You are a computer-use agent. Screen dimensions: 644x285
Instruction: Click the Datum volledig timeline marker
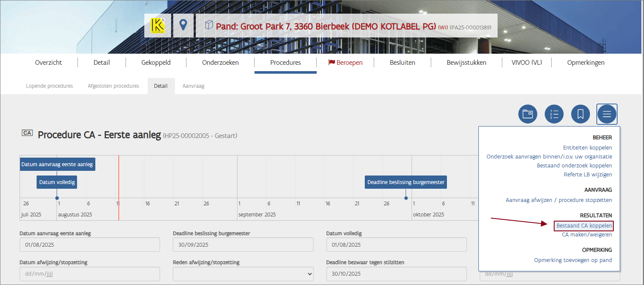(57, 182)
